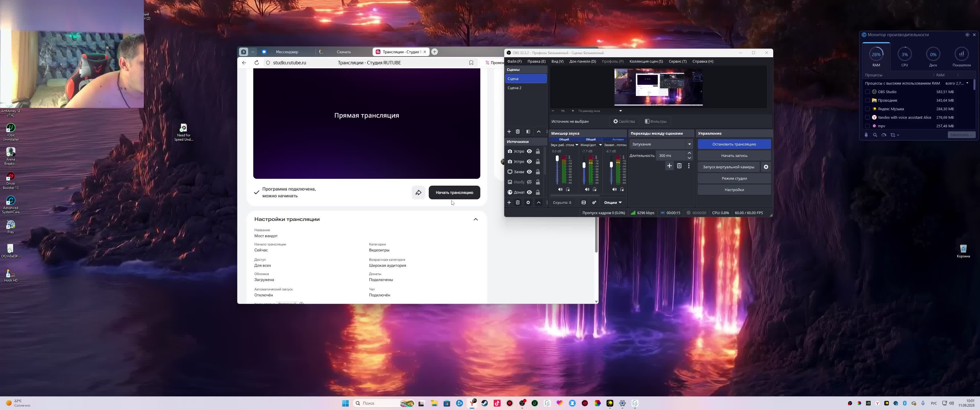This screenshot has height=410, width=980.
Task: Open scene filters icon in Scenes toolbar
Action: coord(528,132)
